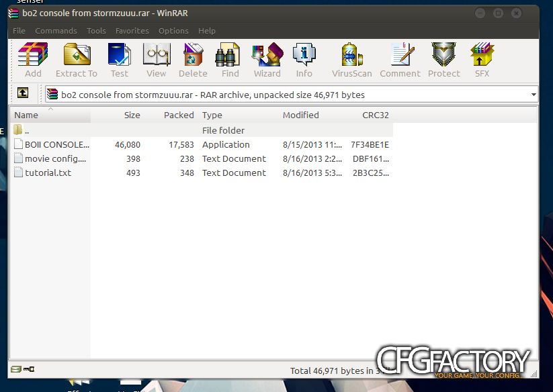553x392 pixels.
Task: Open the Options menu
Action: click(x=173, y=31)
